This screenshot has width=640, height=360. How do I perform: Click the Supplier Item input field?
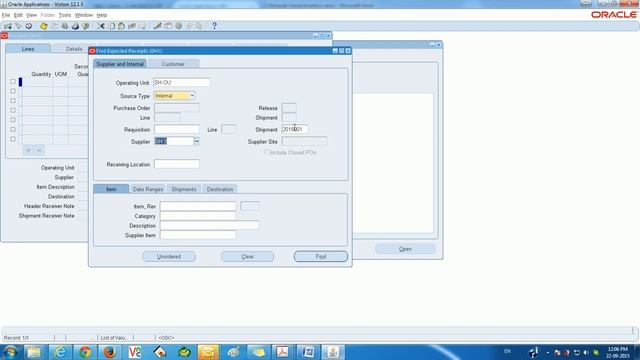click(x=198, y=235)
